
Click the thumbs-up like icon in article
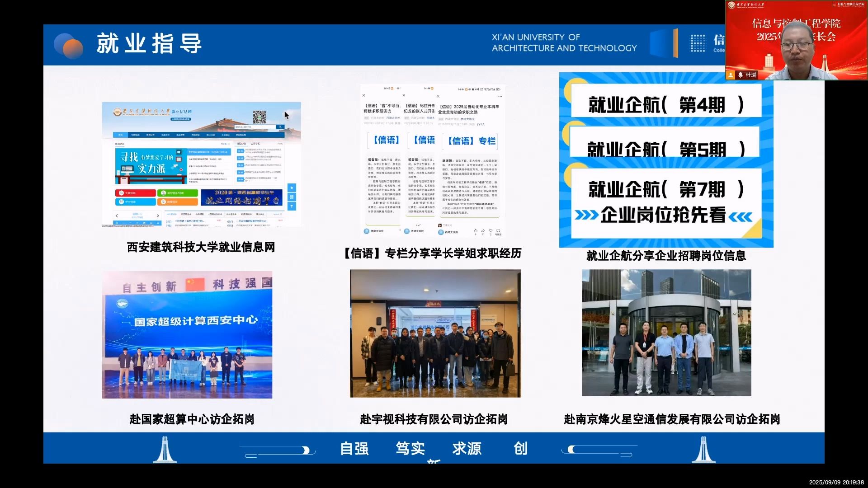[475, 231]
